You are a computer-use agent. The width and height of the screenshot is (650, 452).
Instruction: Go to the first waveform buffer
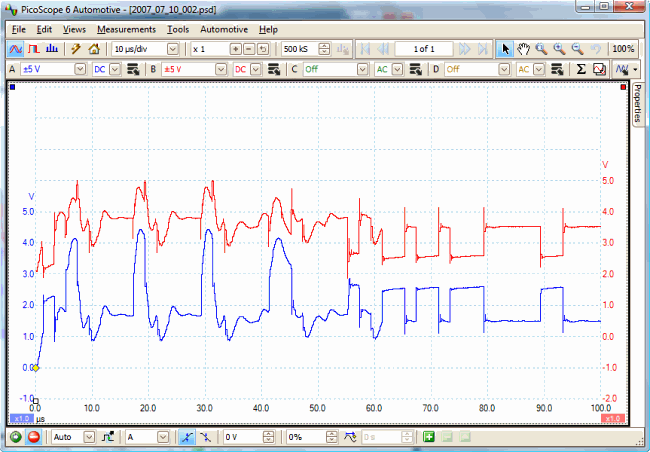point(365,49)
